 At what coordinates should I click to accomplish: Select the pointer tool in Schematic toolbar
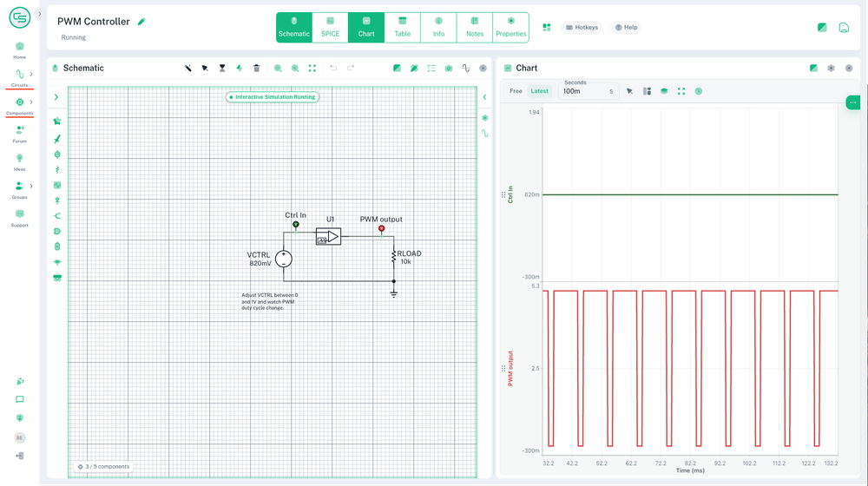coord(205,68)
